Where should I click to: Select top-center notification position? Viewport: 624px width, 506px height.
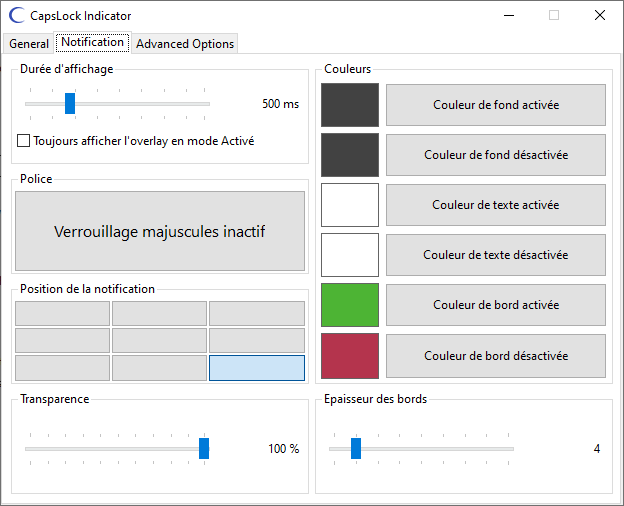coord(160,314)
